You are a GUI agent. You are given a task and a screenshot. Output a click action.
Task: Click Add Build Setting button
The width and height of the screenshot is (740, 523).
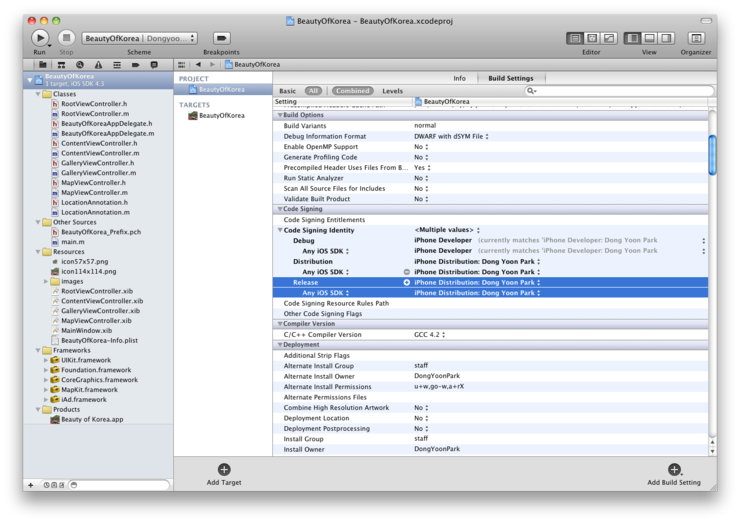(x=674, y=474)
